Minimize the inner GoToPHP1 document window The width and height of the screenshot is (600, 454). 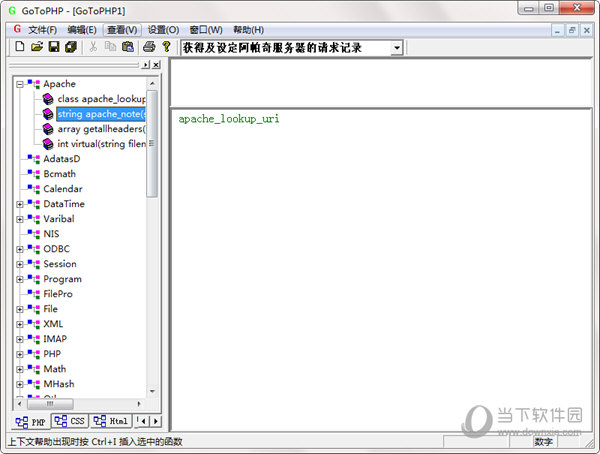pos(557,30)
